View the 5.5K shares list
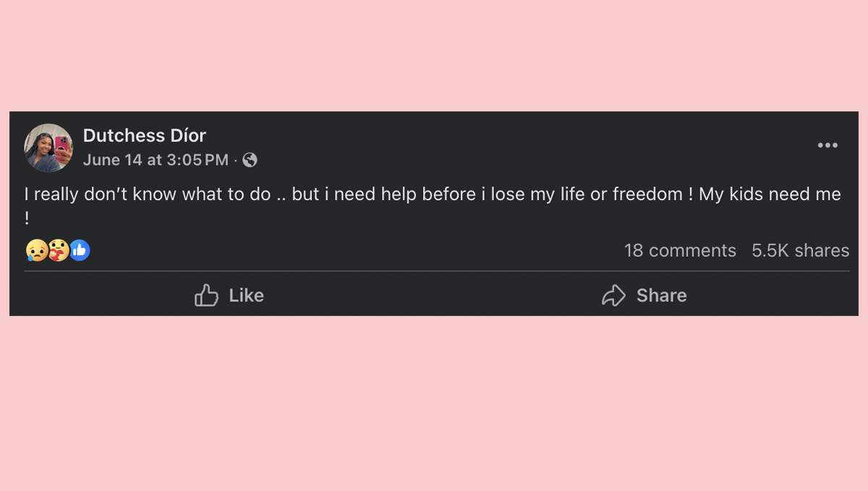 pyautogui.click(x=801, y=251)
